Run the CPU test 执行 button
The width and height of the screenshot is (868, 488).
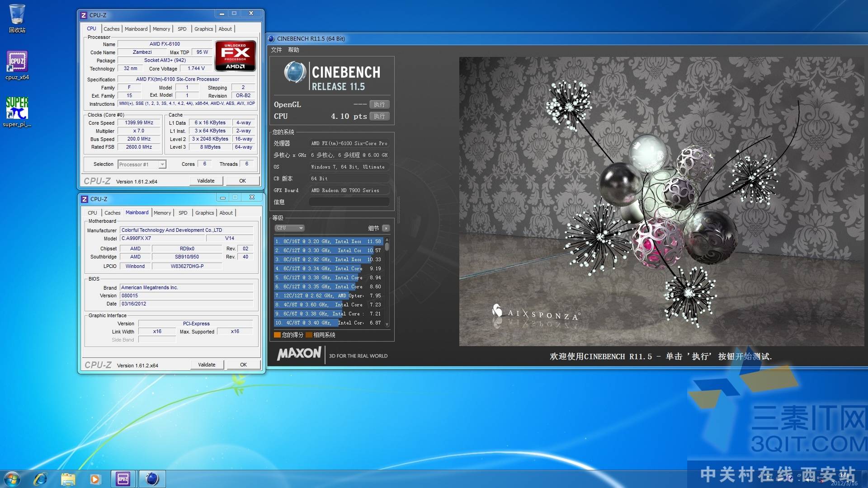(379, 116)
